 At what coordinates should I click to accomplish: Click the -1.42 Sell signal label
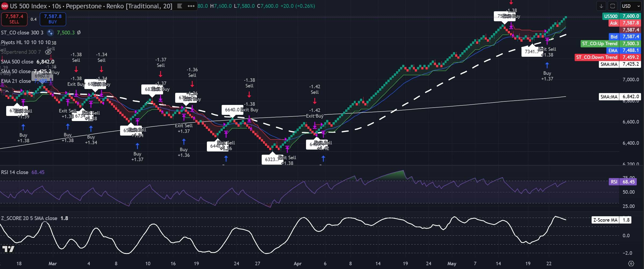pyautogui.click(x=315, y=89)
